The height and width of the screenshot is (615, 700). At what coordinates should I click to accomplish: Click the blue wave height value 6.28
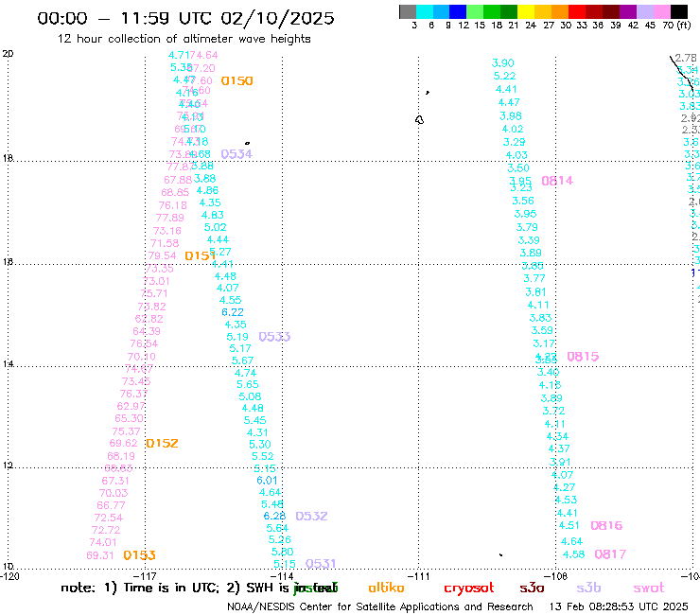pyautogui.click(x=274, y=516)
